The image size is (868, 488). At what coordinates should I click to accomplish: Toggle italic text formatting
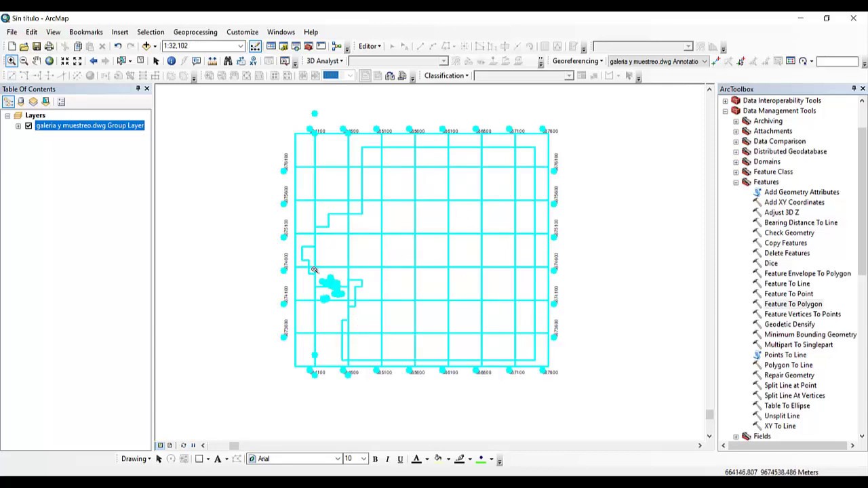click(x=387, y=459)
